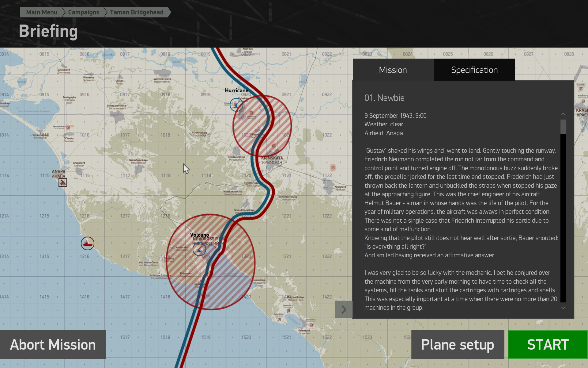The image size is (588, 368).
Task: Collapse the briefing panel with the side arrow
Action: point(344,309)
